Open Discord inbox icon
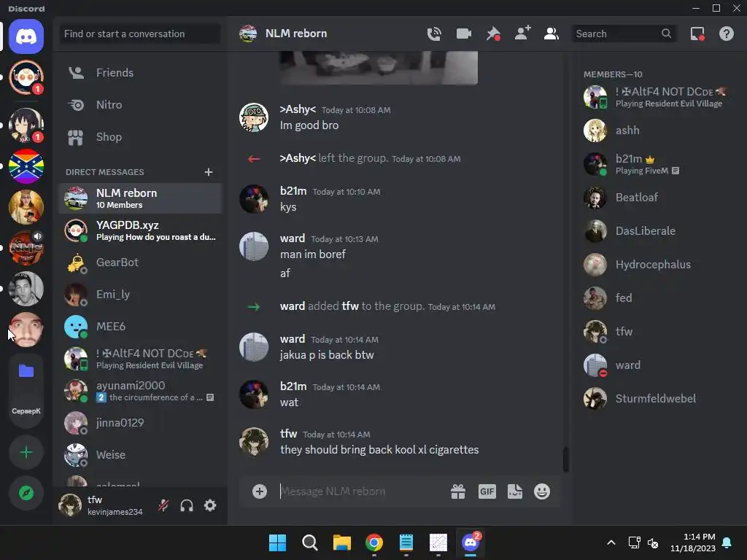 click(697, 34)
